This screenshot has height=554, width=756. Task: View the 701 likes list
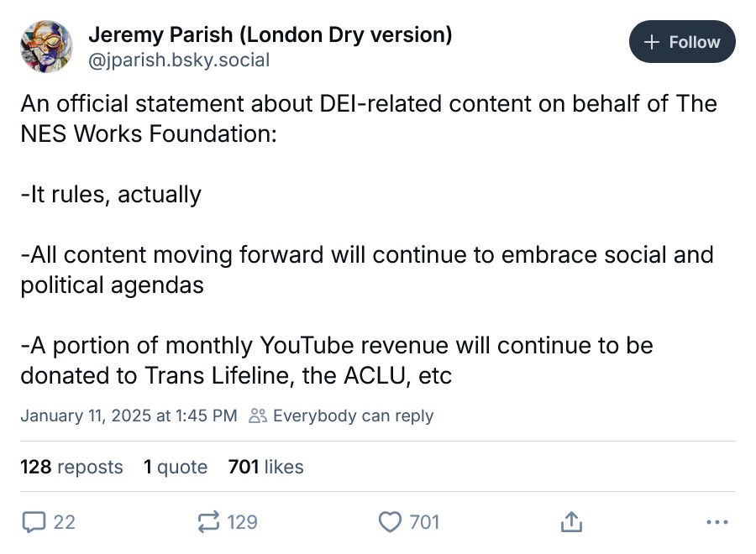tap(265, 467)
